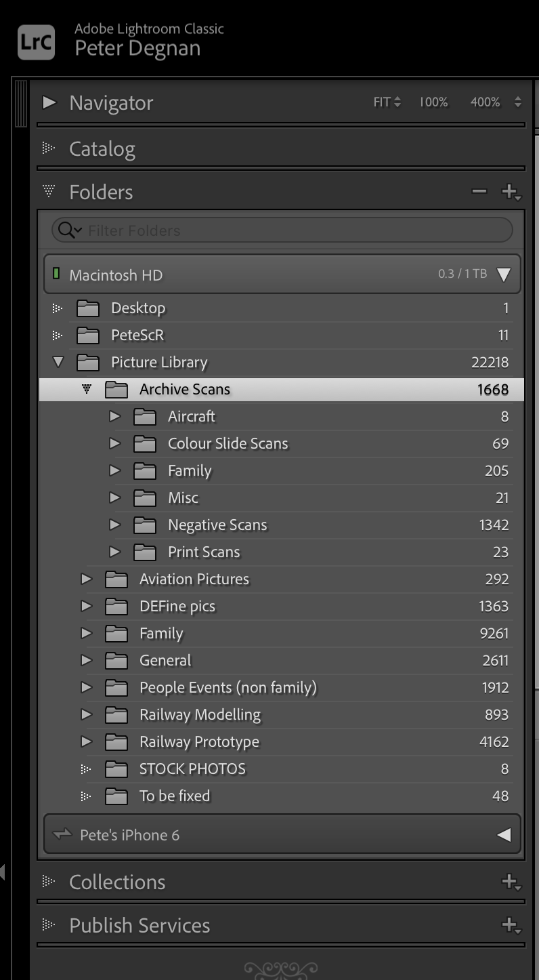
Task: Expand the General folder
Action: [x=86, y=660]
